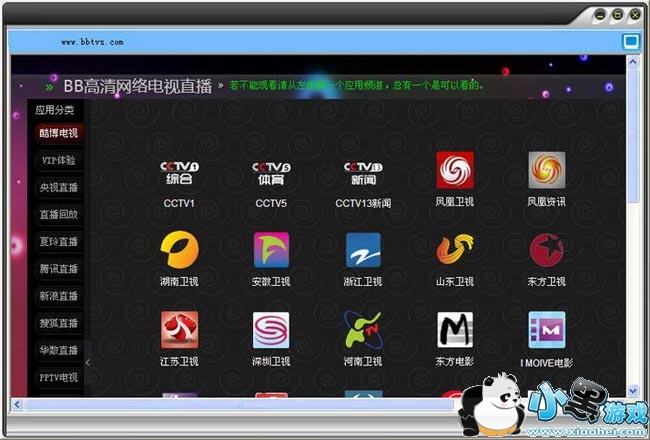This screenshot has width=650, height=440.
Task: Open the 新浪直播 category
Action: pos(59,296)
